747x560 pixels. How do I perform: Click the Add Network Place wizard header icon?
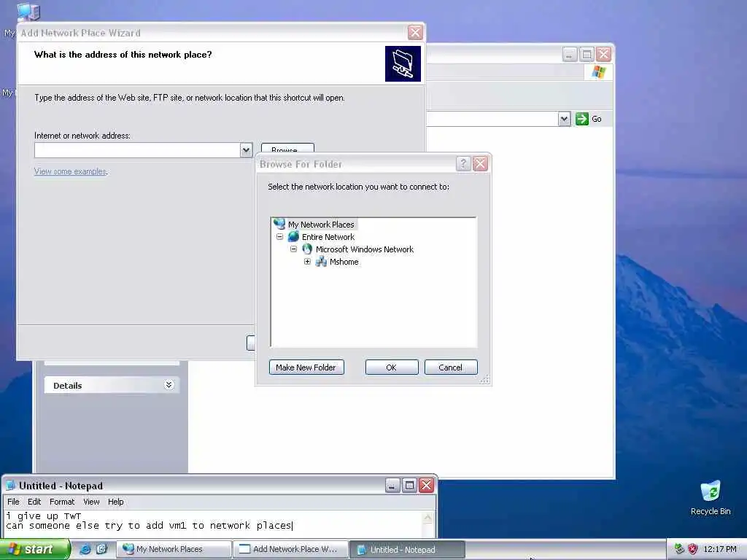click(403, 64)
